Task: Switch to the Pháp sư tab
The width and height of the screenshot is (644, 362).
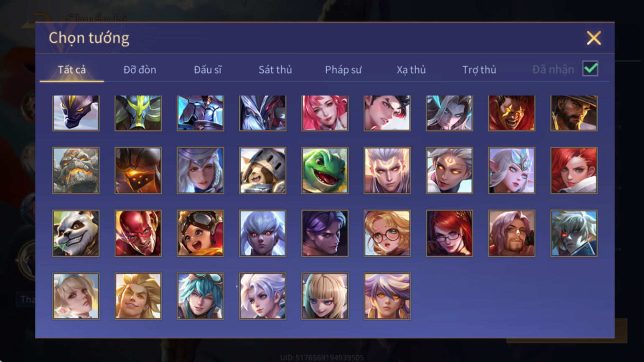Action: pos(343,69)
